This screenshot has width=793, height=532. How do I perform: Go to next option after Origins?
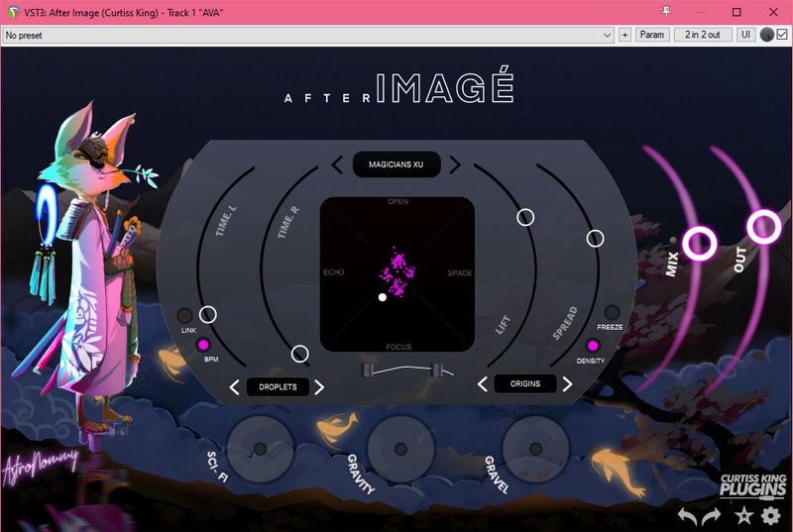point(568,384)
